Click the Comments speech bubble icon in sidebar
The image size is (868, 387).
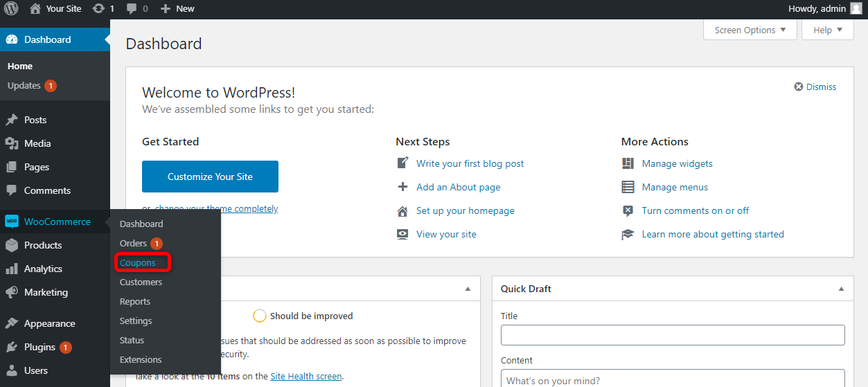point(12,190)
